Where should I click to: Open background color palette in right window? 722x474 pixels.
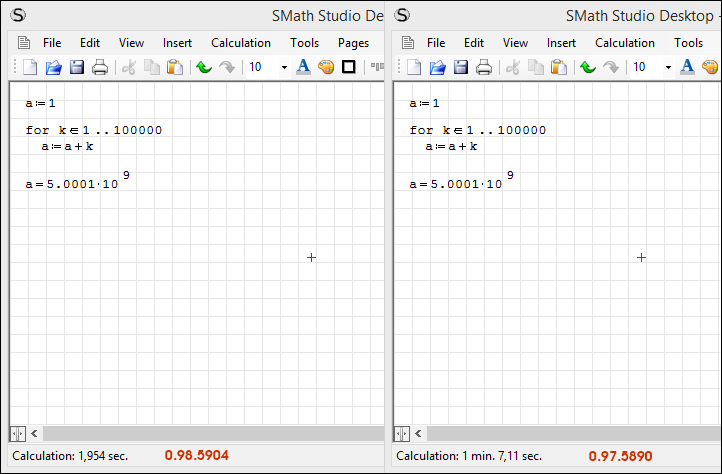(710, 67)
